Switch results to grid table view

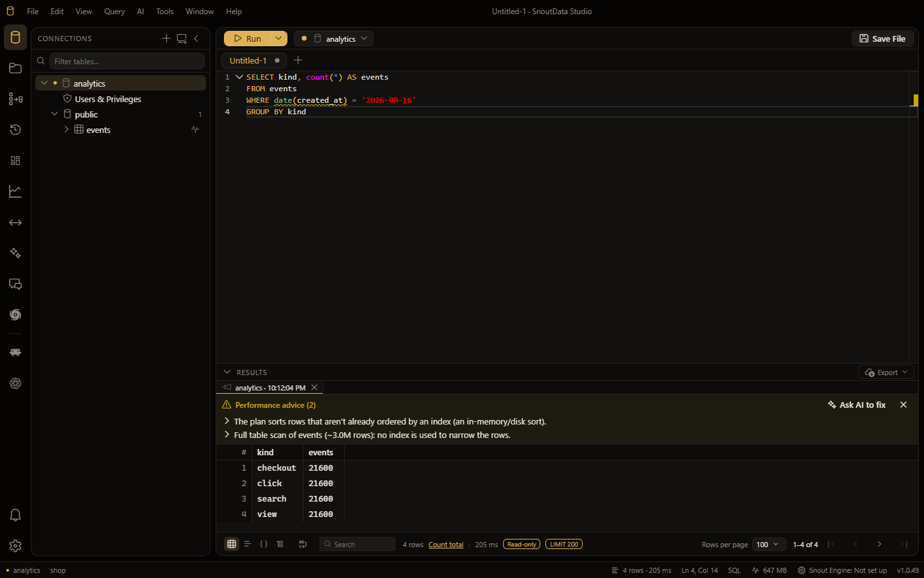coord(232,544)
